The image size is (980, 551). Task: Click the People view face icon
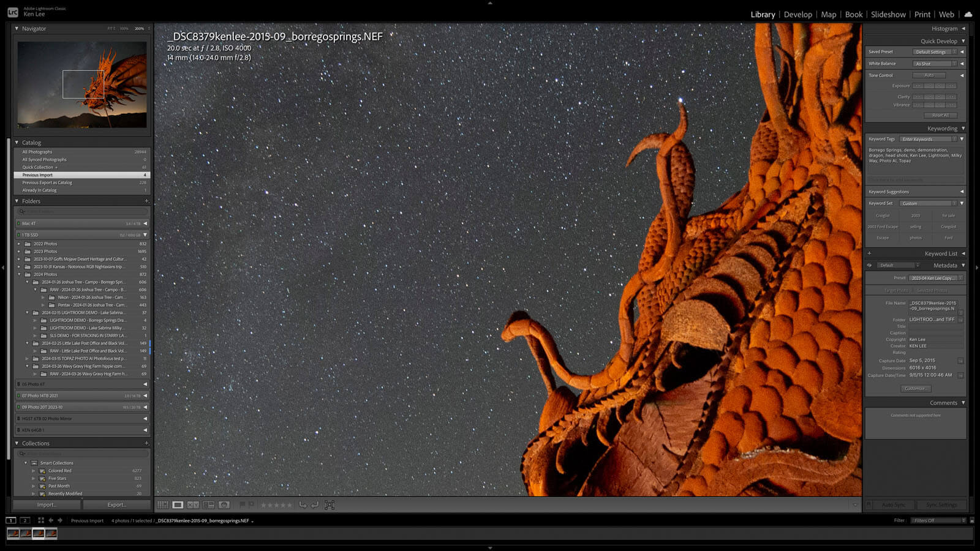point(224,505)
